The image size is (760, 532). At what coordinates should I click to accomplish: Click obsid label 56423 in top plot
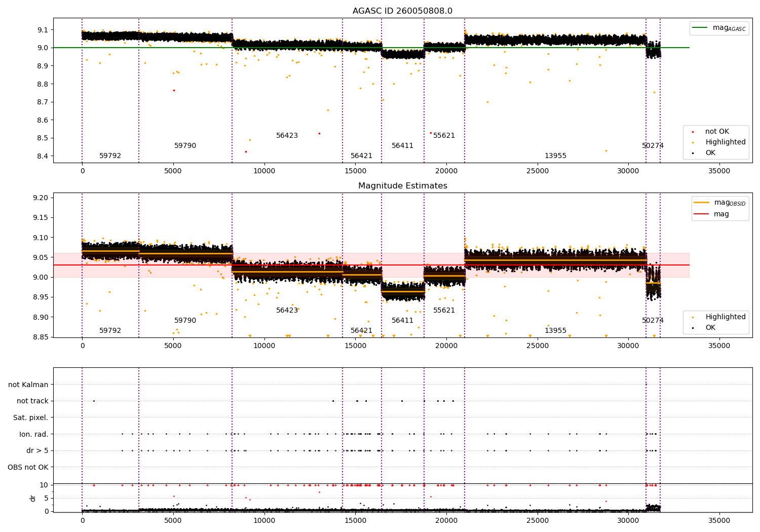(x=287, y=136)
